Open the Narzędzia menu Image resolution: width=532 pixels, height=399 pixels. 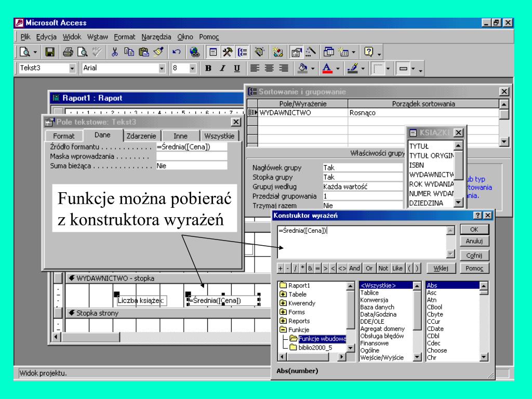click(156, 37)
